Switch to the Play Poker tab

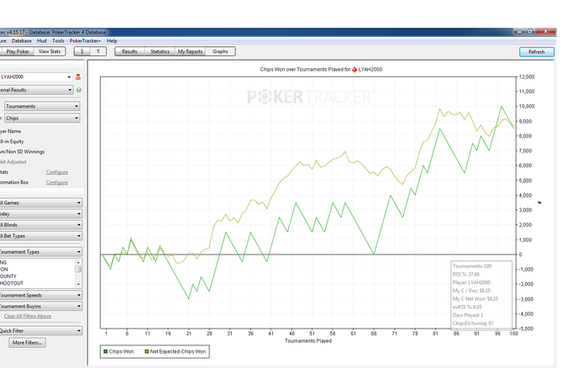tap(18, 51)
